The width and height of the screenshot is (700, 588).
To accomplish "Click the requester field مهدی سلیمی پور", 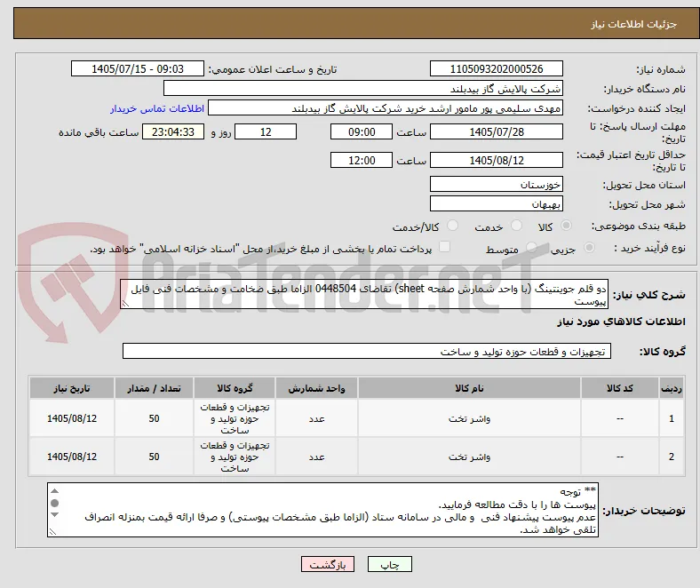I will [x=386, y=108].
